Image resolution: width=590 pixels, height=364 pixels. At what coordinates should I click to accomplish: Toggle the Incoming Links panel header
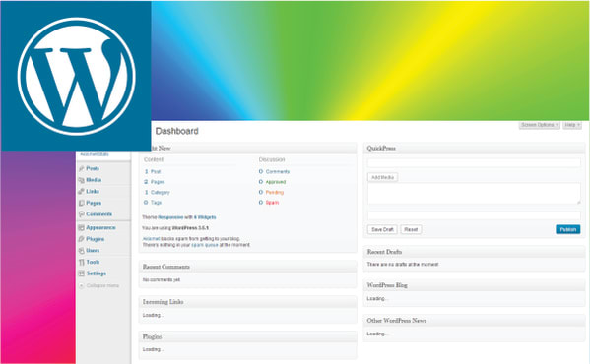[x=247, y=302]
